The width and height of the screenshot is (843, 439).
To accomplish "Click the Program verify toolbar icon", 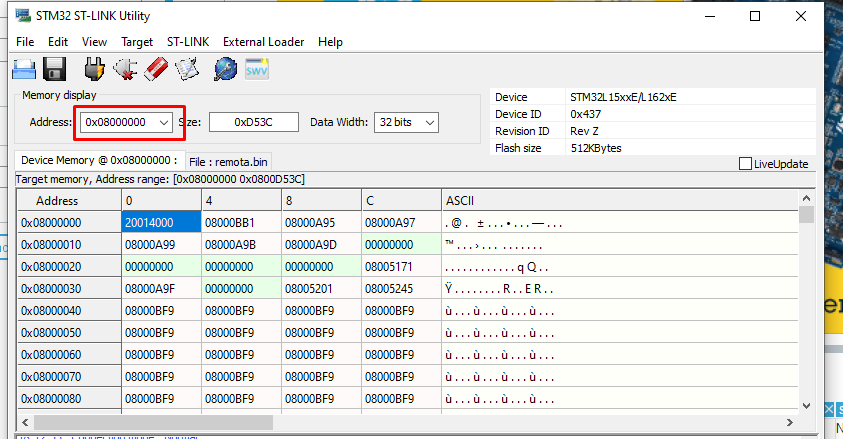I will coord(187,69).
